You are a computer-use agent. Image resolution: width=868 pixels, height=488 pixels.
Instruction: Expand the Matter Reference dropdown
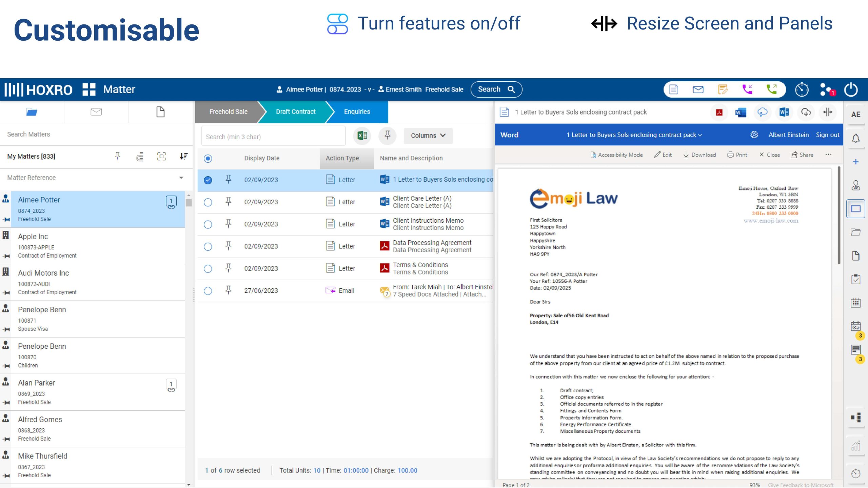point(181,178)
